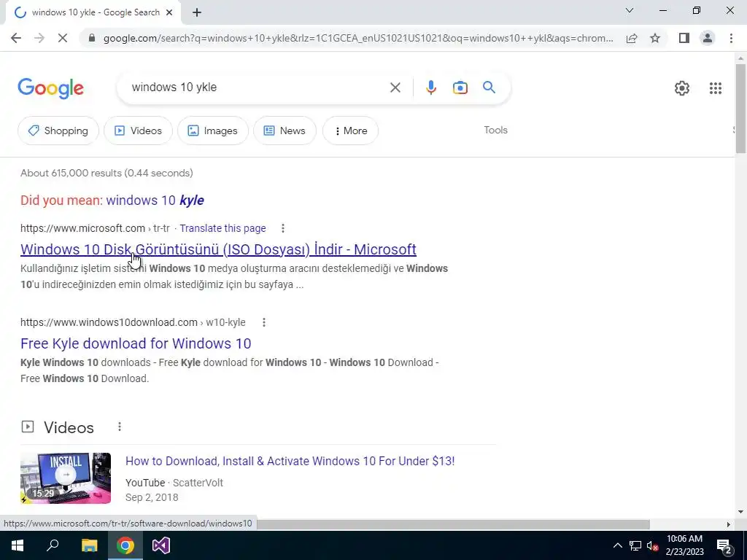Viewport: 747px width, 560px height.
Task: Open taskbar clock showing 10:06 AM
Action: click(684, 545)
